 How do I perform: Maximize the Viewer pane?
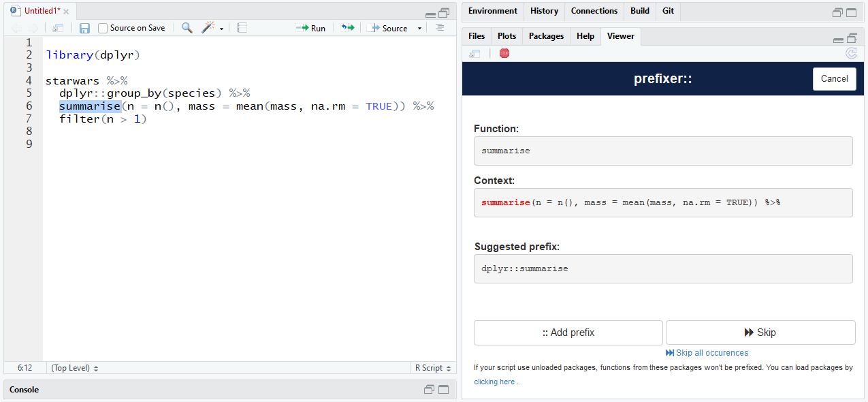click(x=852, y=38)
